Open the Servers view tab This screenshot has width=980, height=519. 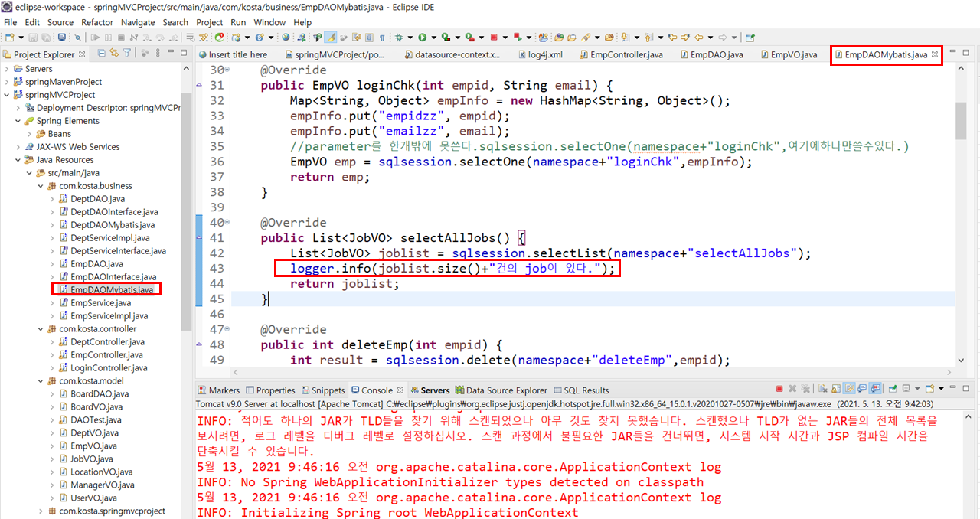tap(429, 390)
